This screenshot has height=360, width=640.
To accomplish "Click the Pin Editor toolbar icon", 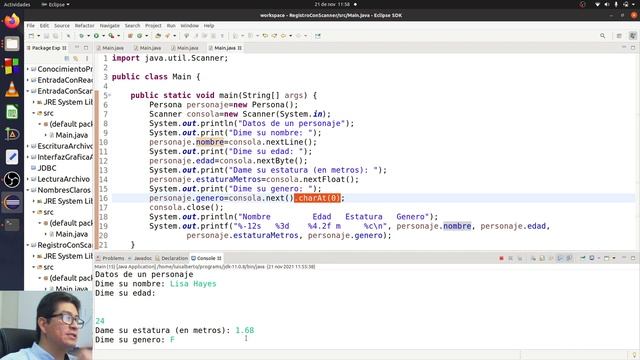I will pos(318,36).
